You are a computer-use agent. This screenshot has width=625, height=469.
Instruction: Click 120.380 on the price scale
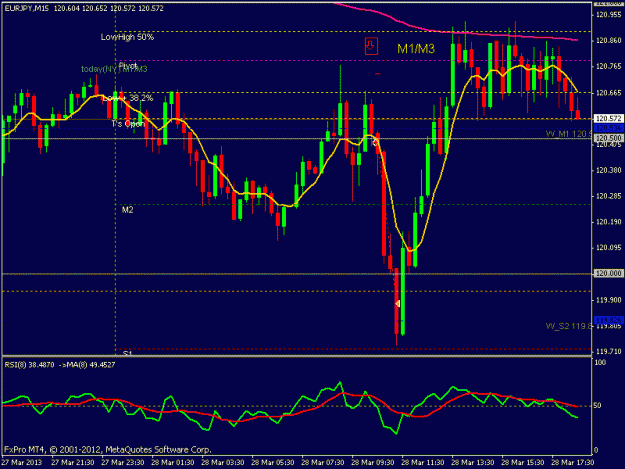click(609, 171)
